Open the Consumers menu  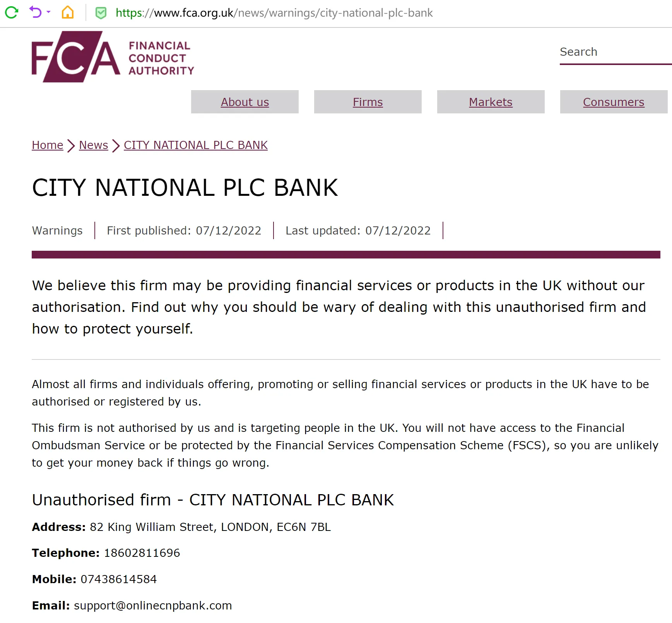point(614,102)
